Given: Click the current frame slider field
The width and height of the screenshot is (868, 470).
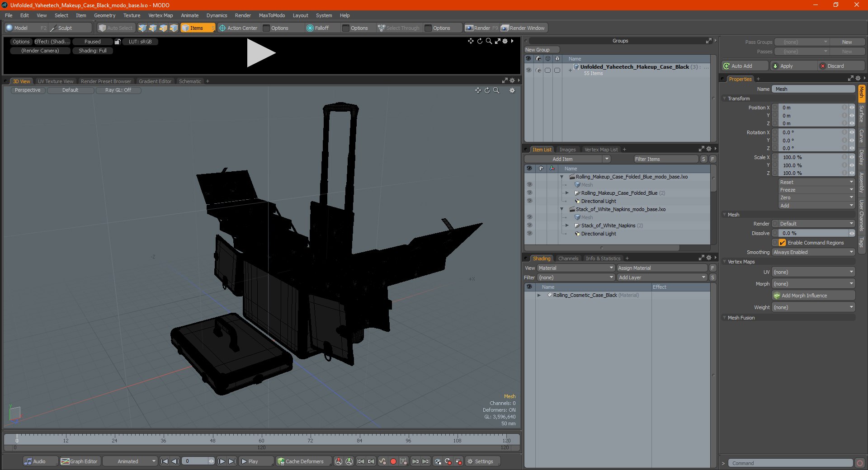Looking at the screenshot, I should pyautogui.click(x=198, y=461).
